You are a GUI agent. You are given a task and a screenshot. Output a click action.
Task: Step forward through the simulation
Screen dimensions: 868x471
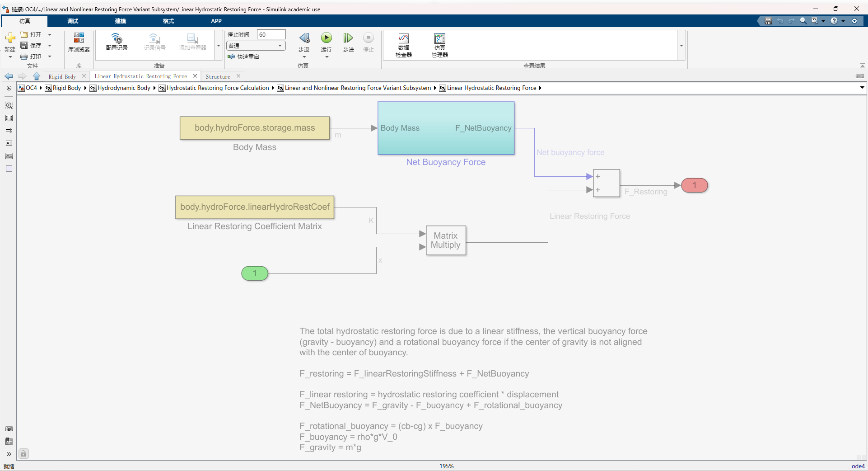[x=348, y=38]
